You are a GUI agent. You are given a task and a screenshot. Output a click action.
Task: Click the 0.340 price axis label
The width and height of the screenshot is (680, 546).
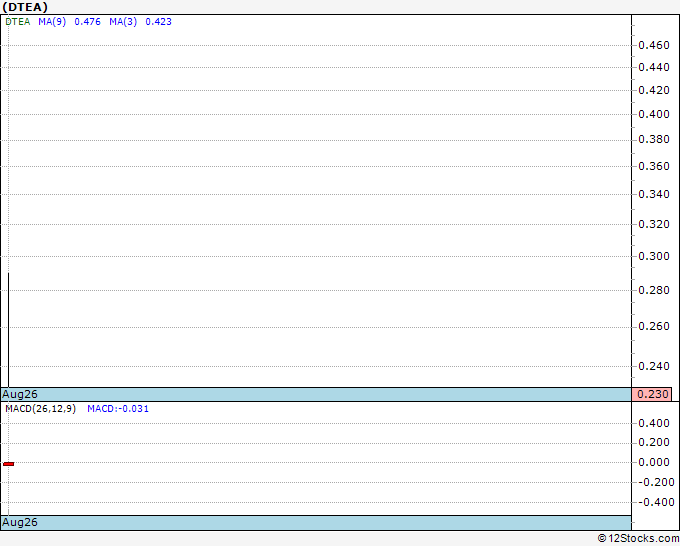654,194
